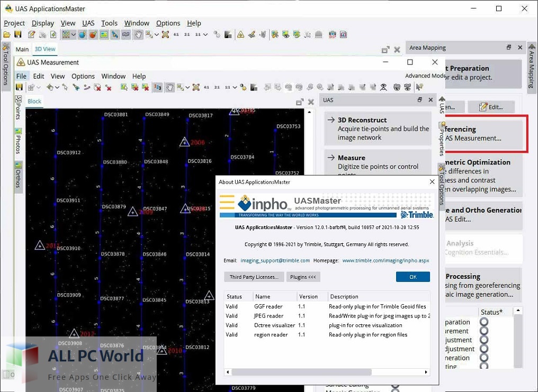538x392 pixels.
Task: Click the camera icon near main toolbar end
Action: [x=333, y=34]
